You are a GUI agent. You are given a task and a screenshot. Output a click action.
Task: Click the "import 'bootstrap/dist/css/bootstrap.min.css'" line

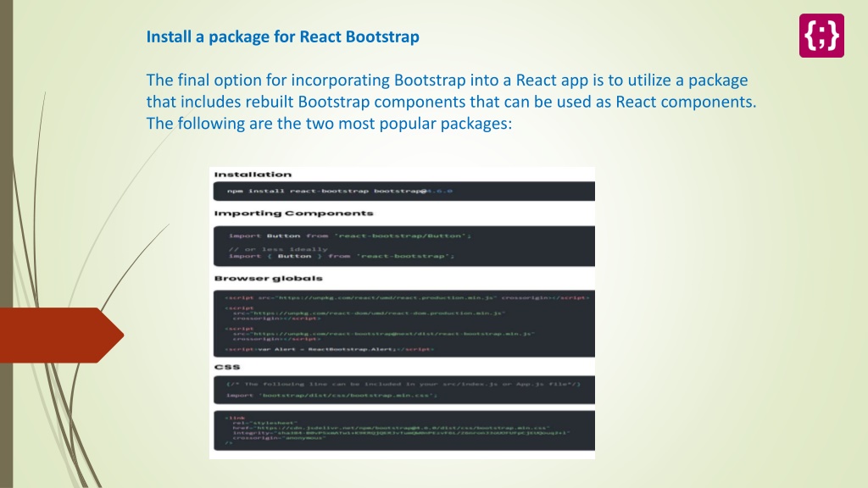pos(331,395)
